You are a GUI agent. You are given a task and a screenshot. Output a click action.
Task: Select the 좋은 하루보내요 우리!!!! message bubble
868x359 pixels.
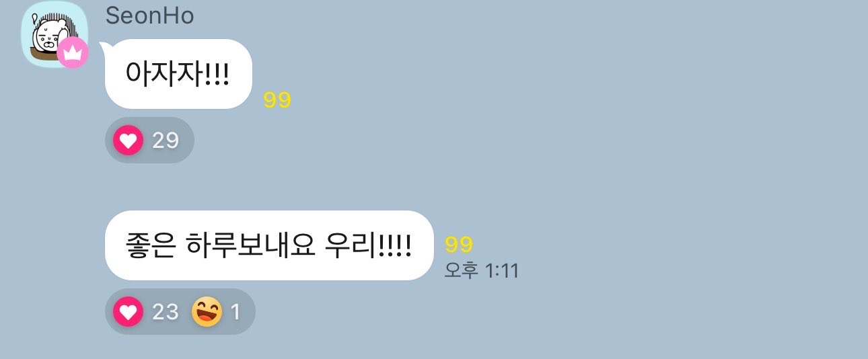coord(269,245)
